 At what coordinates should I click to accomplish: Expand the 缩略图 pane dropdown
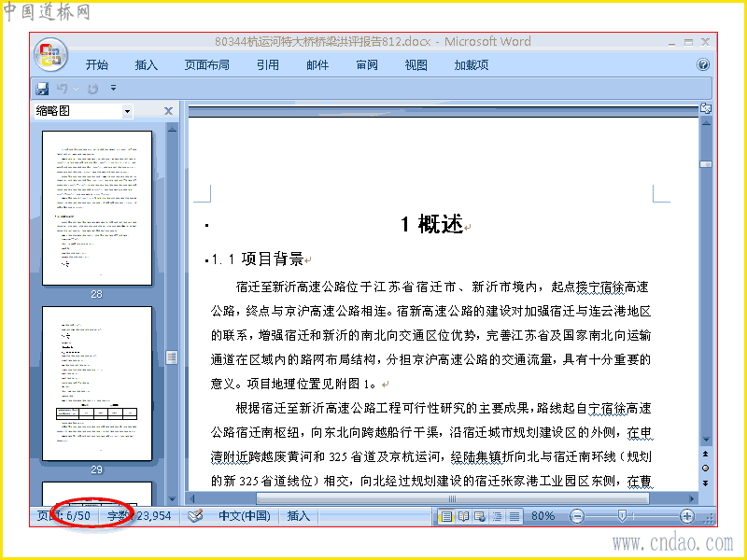pos(127,111)
